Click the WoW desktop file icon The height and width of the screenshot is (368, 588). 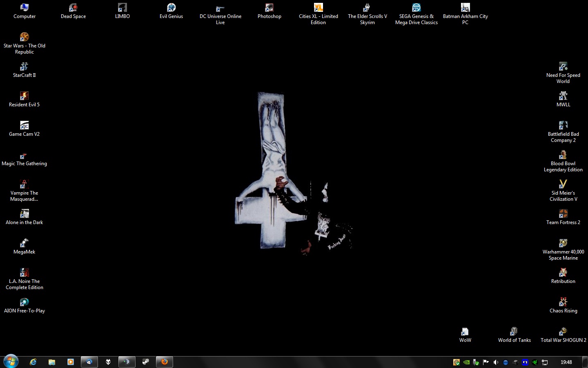click(465, 335)
